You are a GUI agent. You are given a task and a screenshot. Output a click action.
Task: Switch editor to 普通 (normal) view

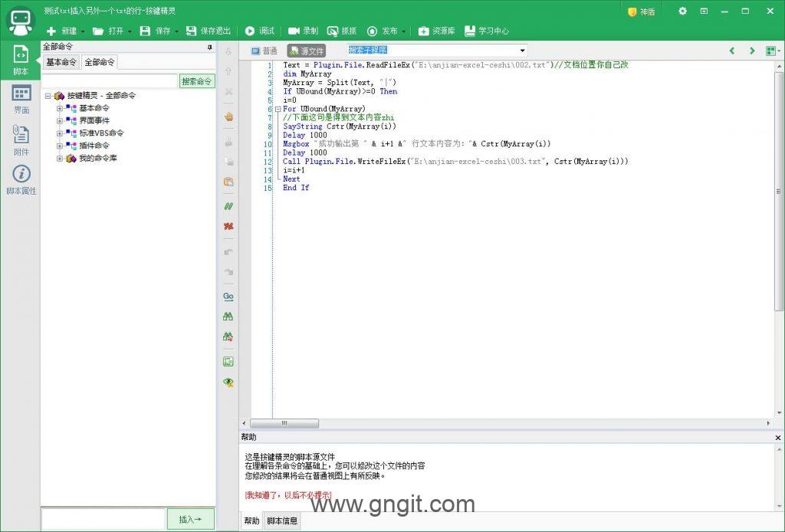coord(264,51)
